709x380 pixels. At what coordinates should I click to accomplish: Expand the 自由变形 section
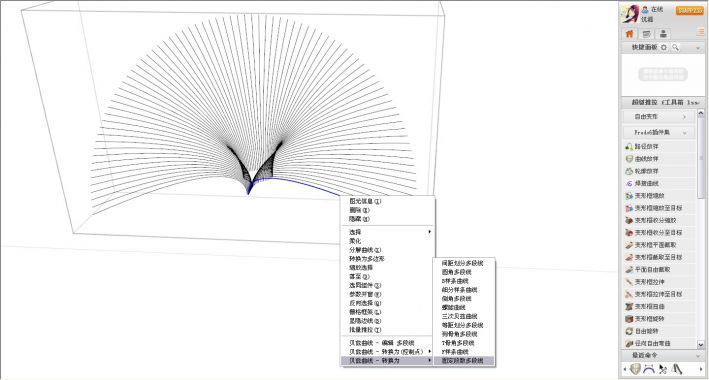[x=660, y=117]
